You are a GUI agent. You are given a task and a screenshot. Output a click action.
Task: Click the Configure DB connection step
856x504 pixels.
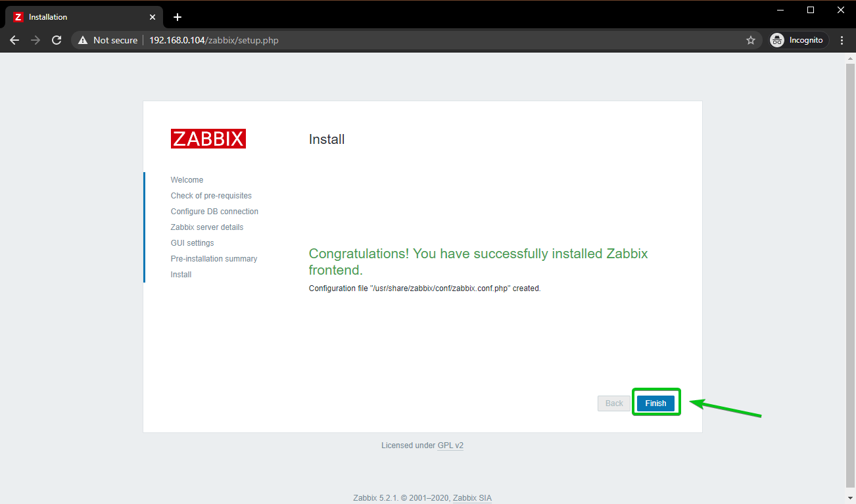point(214,212)
